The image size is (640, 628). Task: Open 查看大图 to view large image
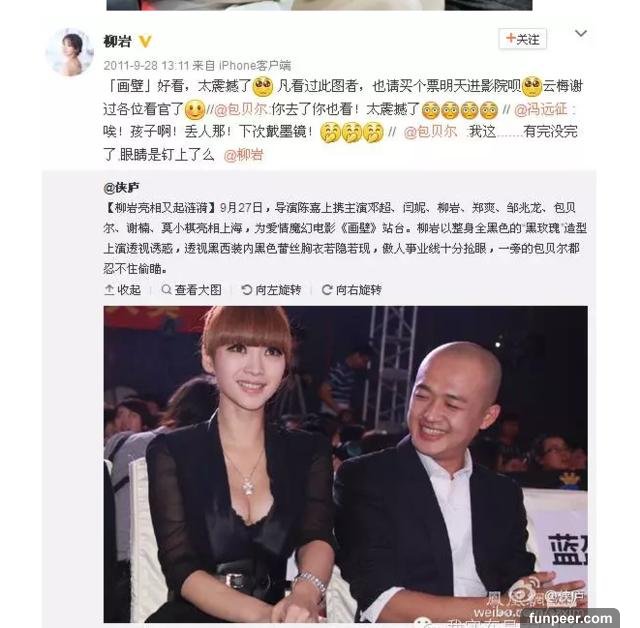coord(192,290)
